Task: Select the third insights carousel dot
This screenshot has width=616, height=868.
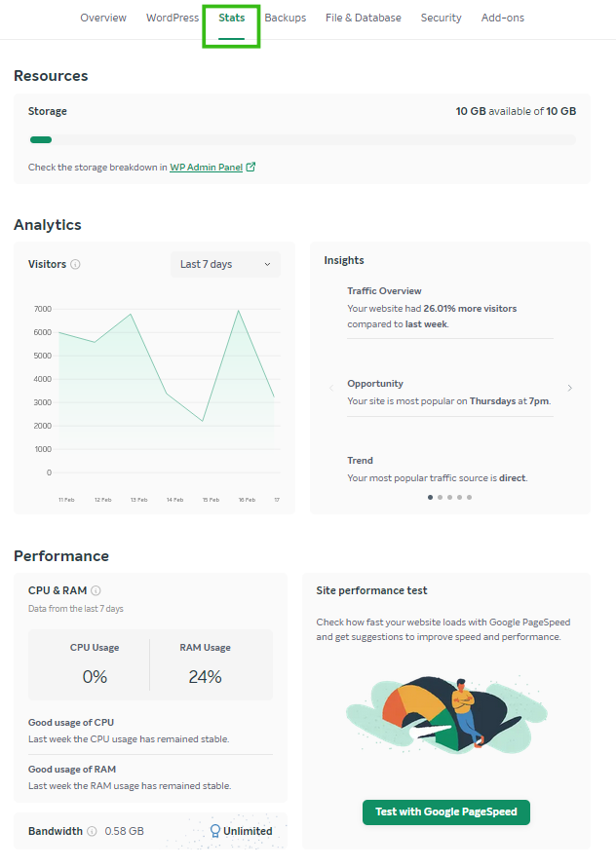Action: tap(449, 497)
